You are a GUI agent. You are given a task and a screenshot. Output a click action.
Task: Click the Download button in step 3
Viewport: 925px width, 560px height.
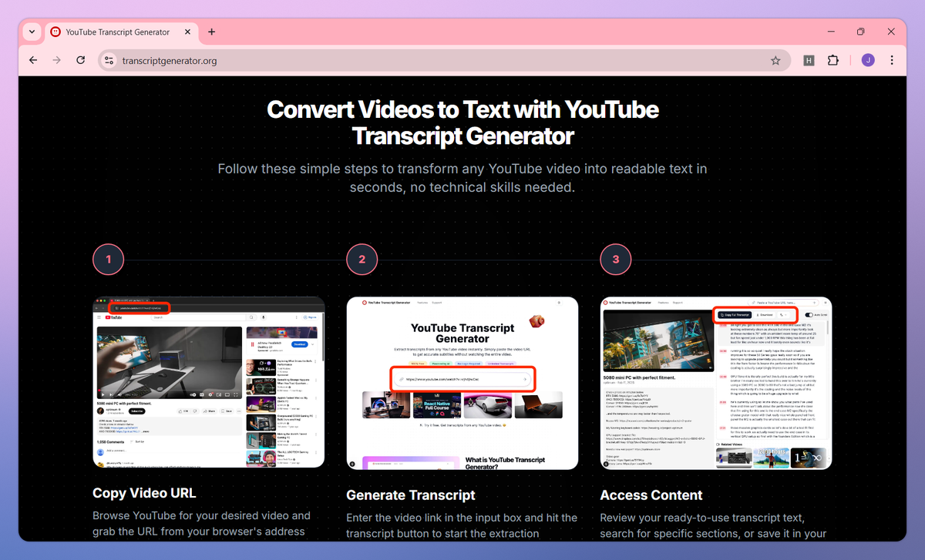tap(765, 314)
